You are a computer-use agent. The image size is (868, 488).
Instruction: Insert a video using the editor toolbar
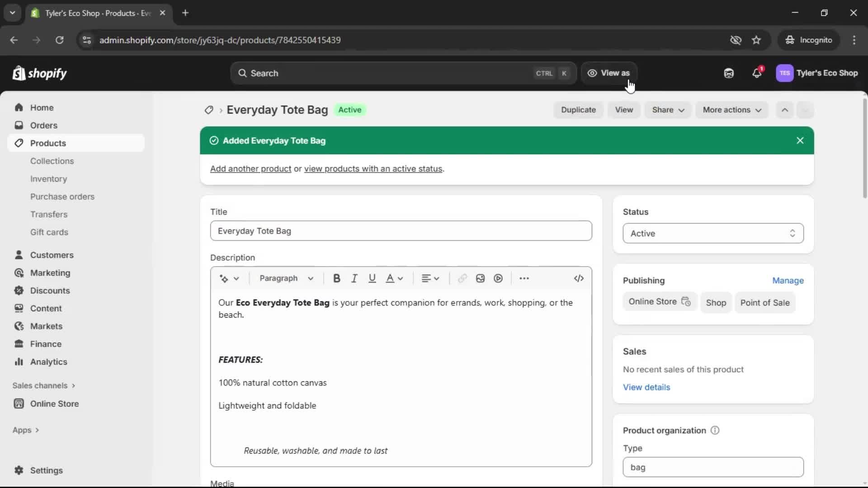click(498, 278)
